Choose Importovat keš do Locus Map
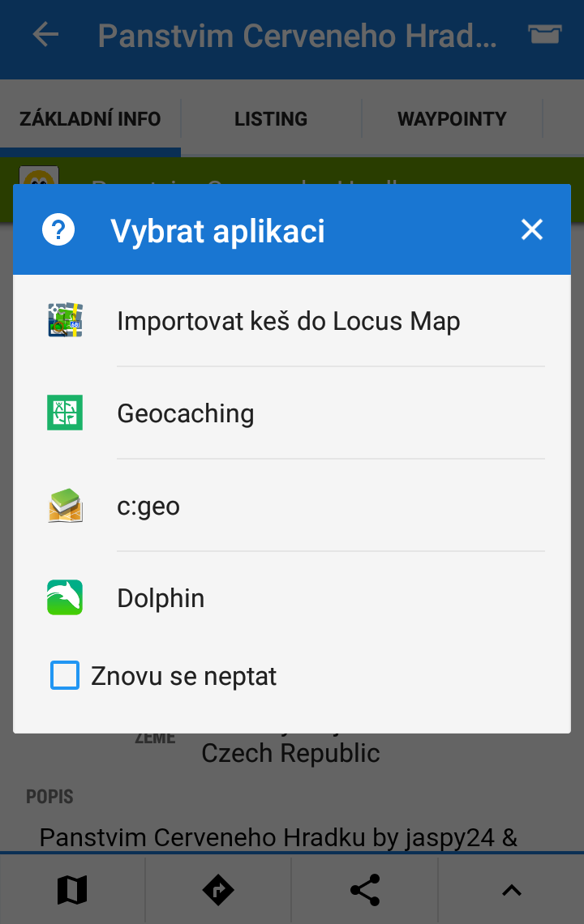The height and width of the screenshot is (924, 584). (289, 321)
